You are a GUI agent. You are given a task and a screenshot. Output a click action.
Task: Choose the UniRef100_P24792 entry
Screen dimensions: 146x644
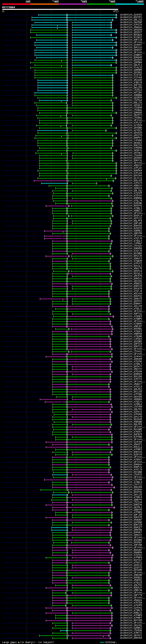[x=131, y=75]
